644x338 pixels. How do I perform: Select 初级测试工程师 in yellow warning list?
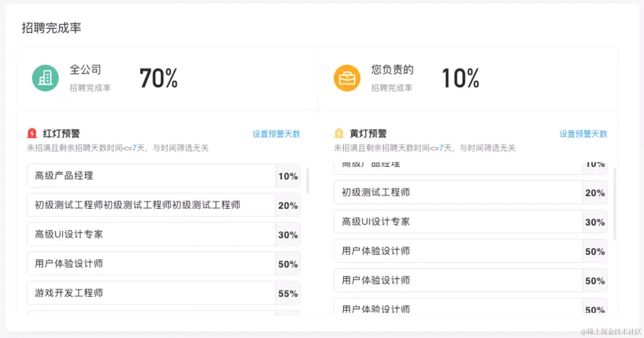(x=458, y=193)
